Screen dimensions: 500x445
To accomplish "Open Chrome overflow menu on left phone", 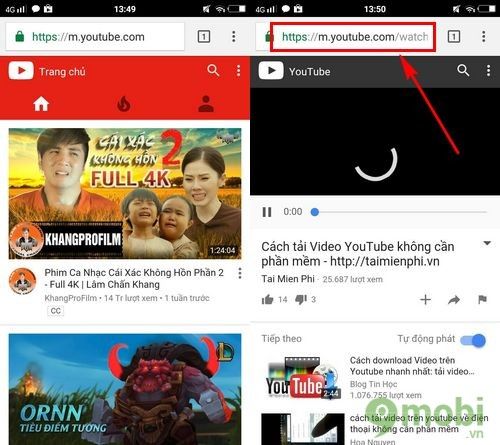I will [x=234, y=36].
